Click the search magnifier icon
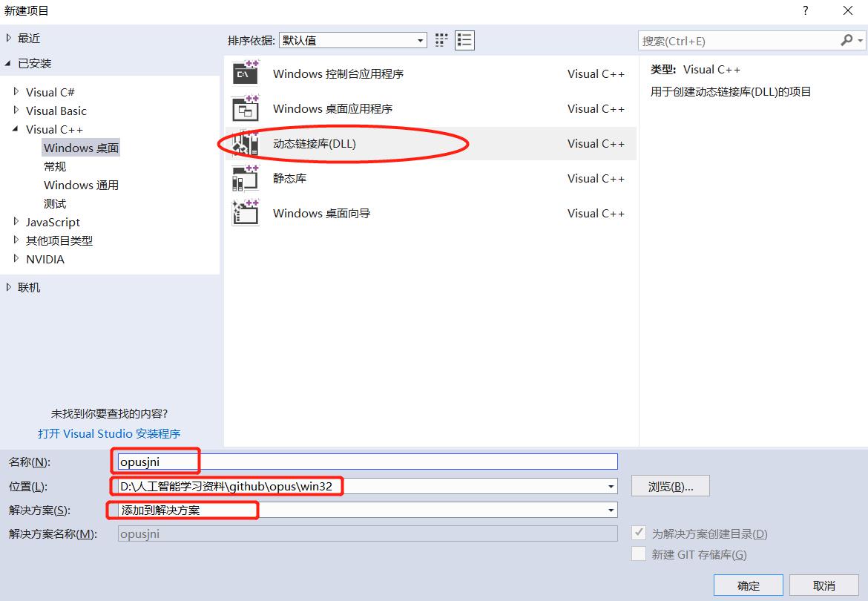This screenshot has width=868, height=601. pyautogui.click(x=846, y=40)
